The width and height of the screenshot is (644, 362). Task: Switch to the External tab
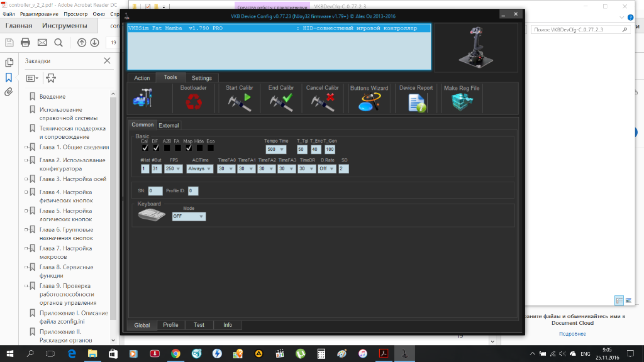169,125
